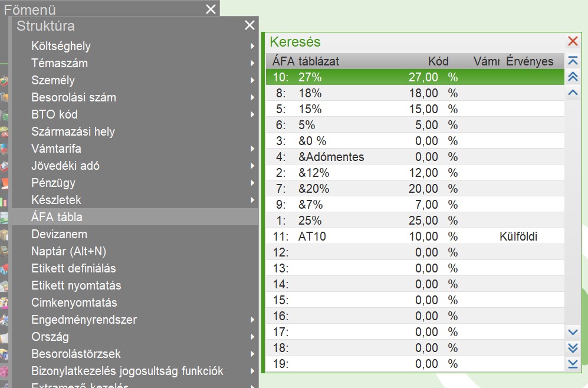Select the 18% VAT row
Screen dimensions: 588x388
[366, 93]
